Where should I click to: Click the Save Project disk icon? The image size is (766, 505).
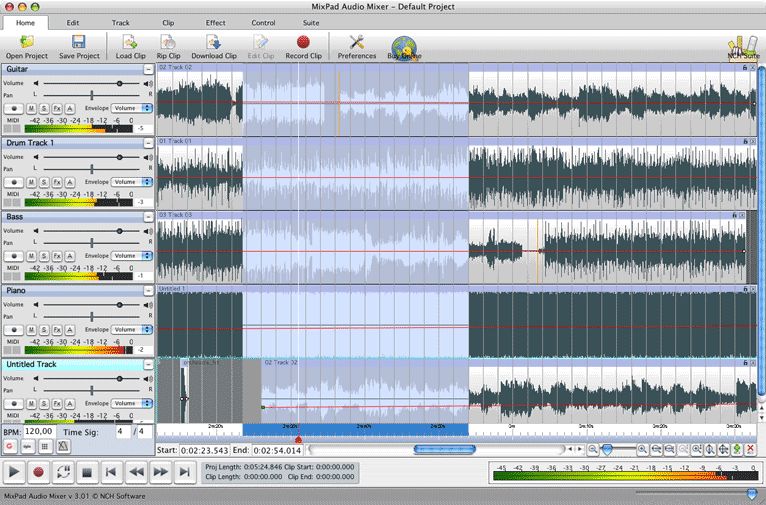point(79,43)
